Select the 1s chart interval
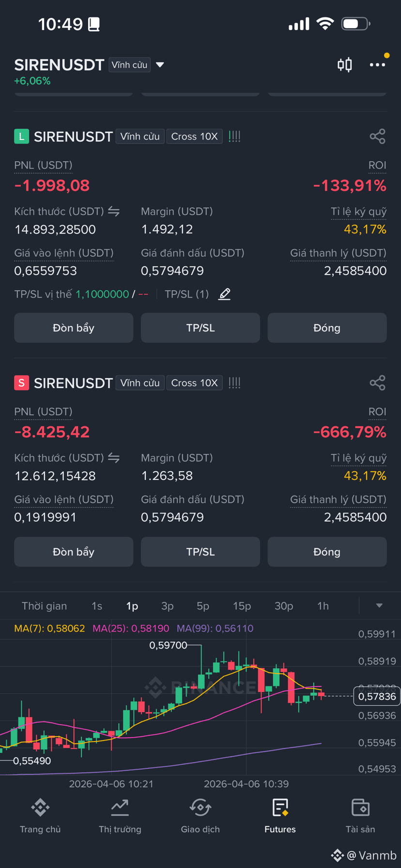 pyautogui.click(x=97, y=606)
